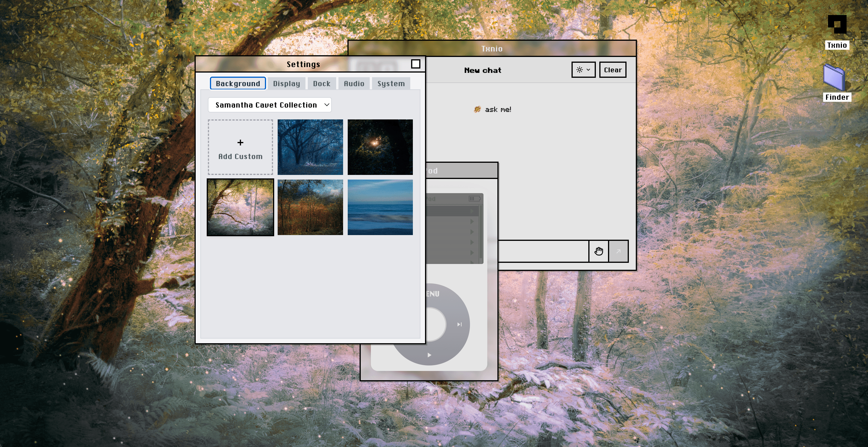Screen dimensions: 868x447
Task: Switch to the Display tab
Action: (x=286, y=84)
